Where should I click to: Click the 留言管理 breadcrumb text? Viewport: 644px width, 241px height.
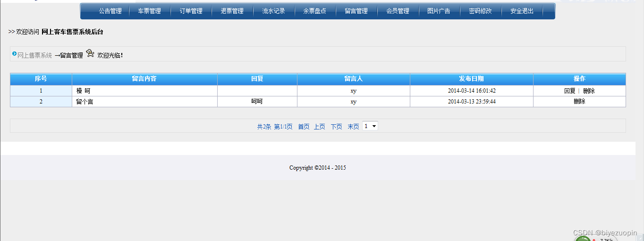click(71, 55)
